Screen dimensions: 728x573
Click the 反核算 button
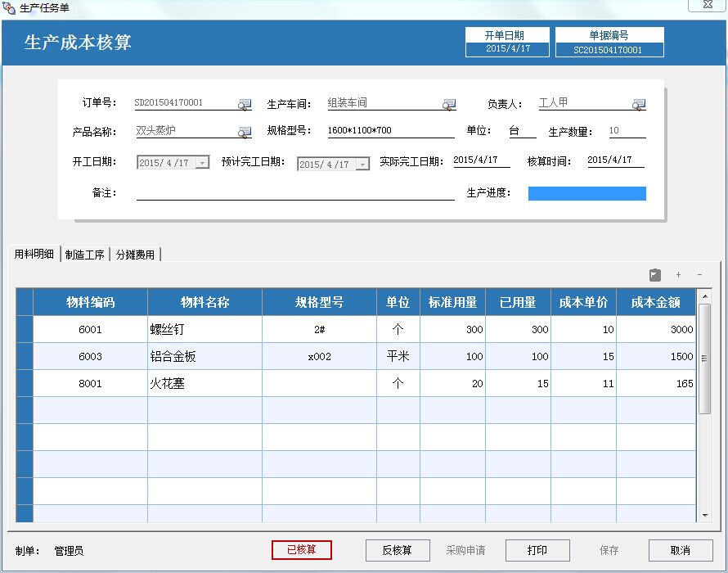click(398, 550)
